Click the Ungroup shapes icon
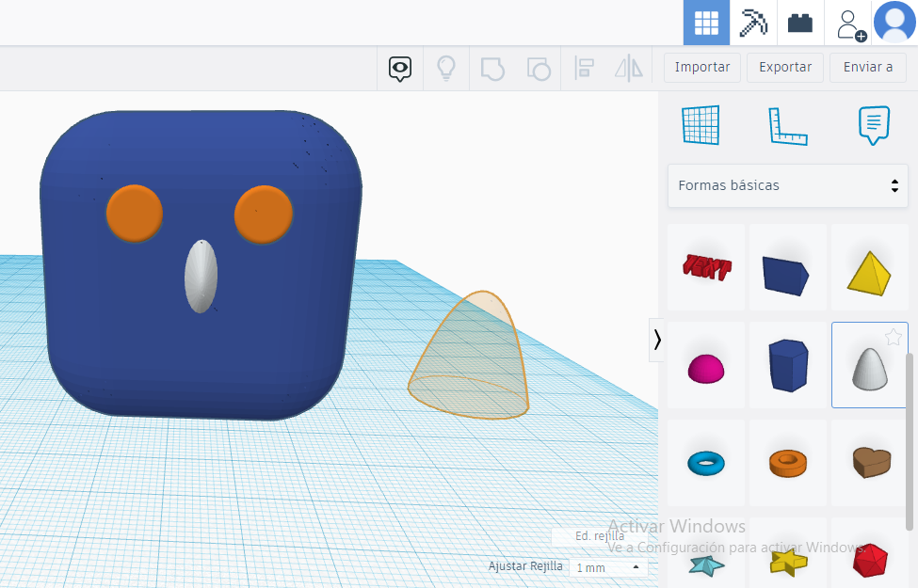This screenshot has width=918, height=588. point(539,69)
